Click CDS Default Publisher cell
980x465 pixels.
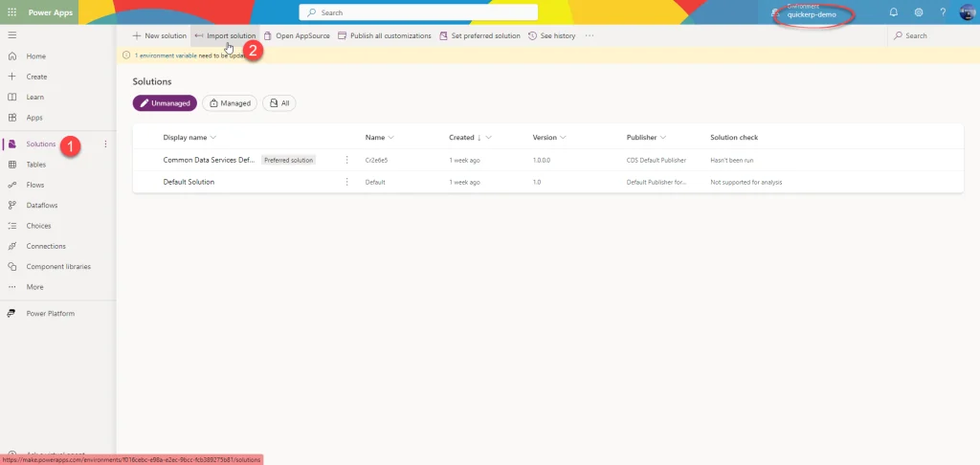(657, 161)
